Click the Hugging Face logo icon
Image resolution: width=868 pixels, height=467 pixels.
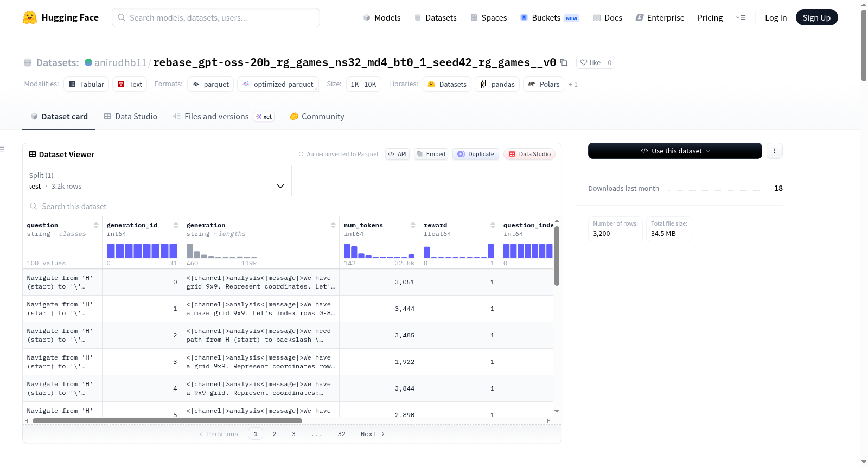pyautogui.click(x=30, y=17)
